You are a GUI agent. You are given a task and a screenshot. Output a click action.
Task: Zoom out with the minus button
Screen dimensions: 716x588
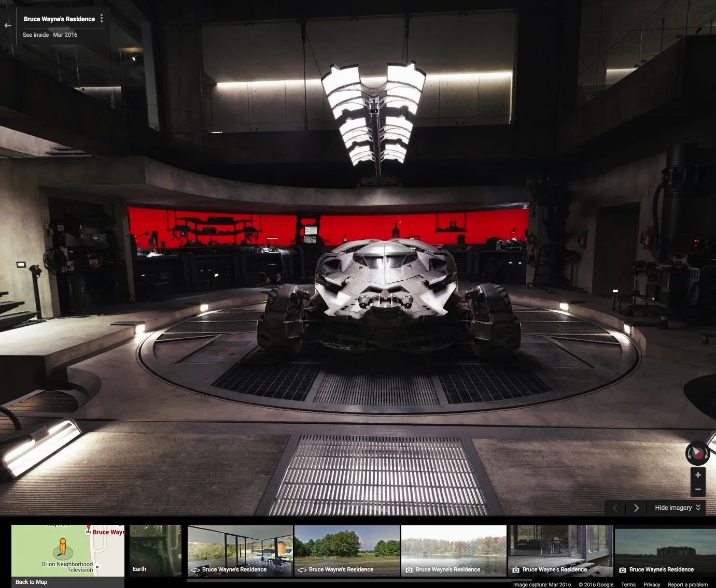(x=698, y=489)
